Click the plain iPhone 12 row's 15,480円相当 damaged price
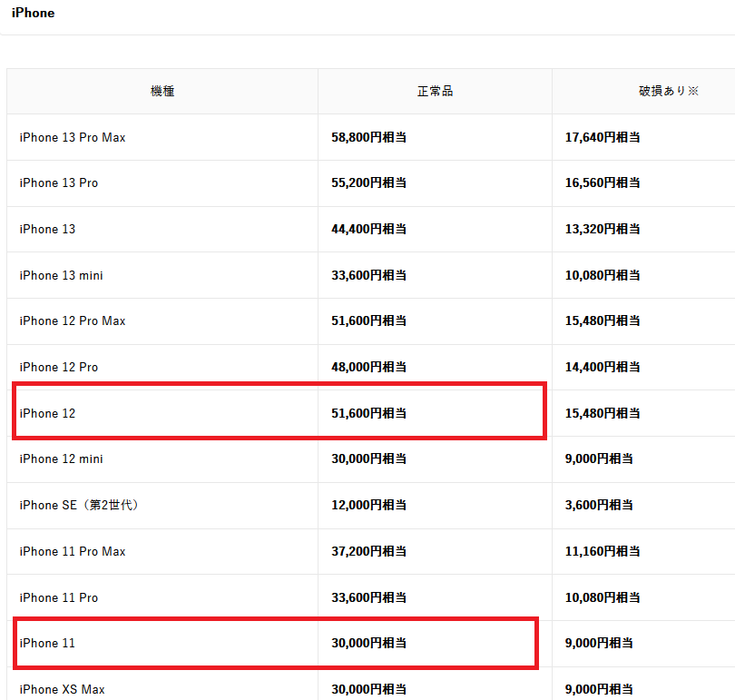Screen dimensions: 735x700 click(x=603, y=413)
